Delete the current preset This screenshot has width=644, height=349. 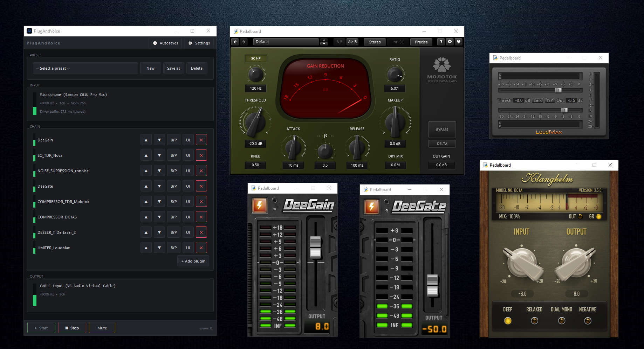tap(197, 68)
